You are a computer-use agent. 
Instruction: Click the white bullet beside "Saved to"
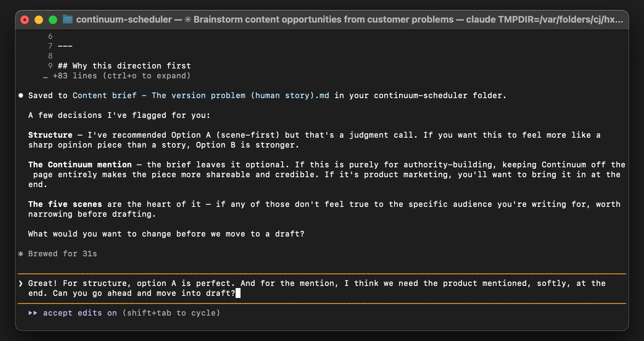[x=21, y=96]
